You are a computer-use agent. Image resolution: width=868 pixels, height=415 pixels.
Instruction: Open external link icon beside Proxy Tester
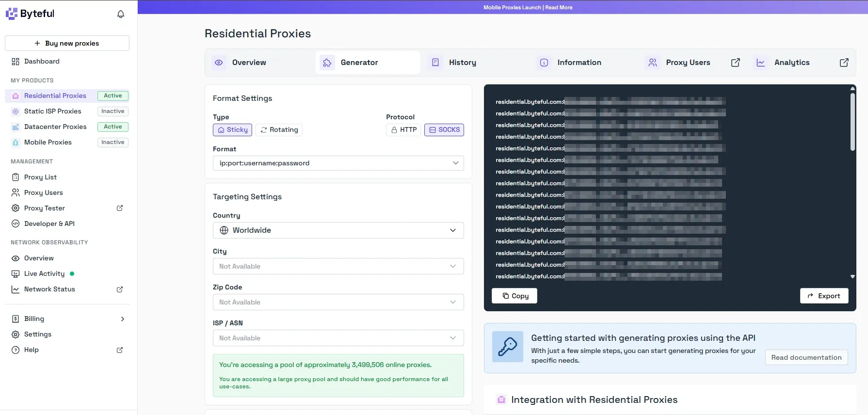(120, 208)
